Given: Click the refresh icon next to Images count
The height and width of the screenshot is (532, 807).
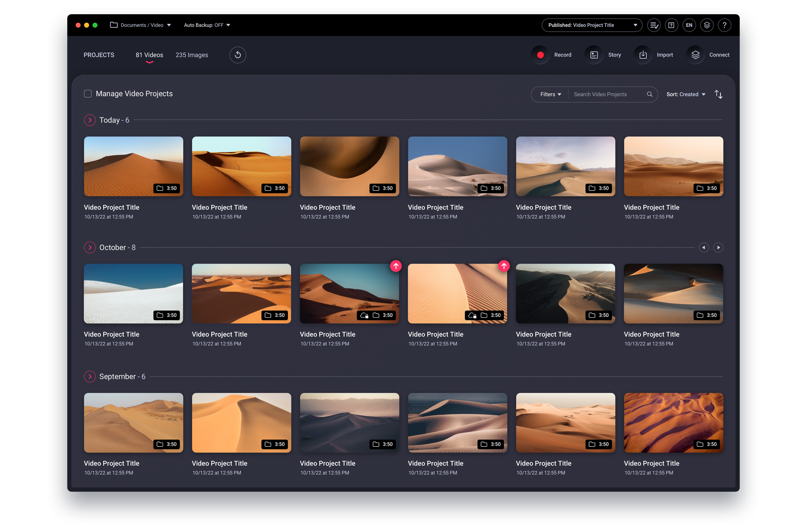Looking at the screenshot, I should 238,55.
